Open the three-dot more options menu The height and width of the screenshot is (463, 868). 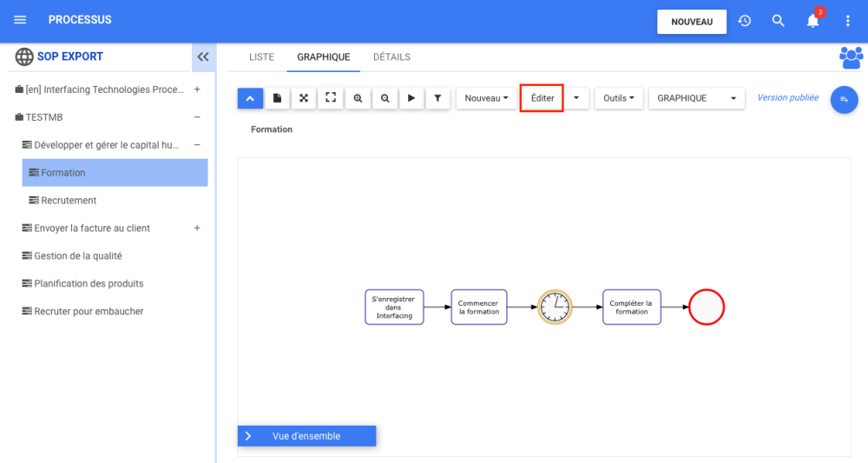click(848, 21)
